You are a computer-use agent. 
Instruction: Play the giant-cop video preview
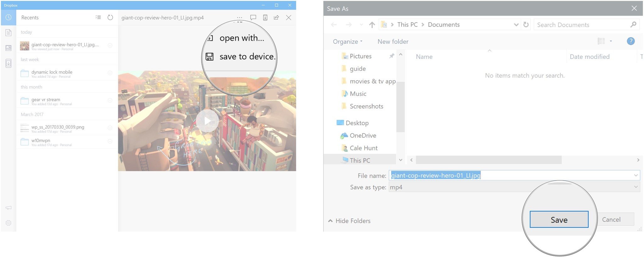point(207,121)
